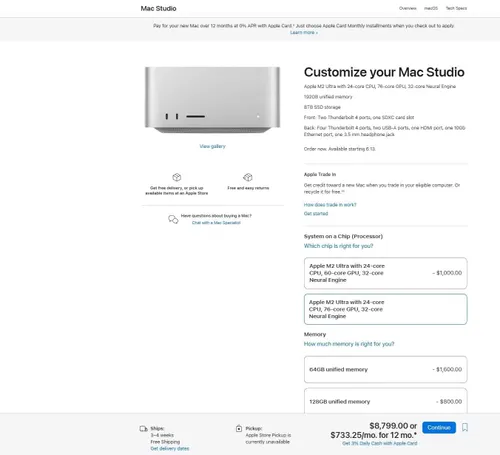Click the Mac Studio header title
The height and width of the screenshot is (455, 500).
pyautogui.click(x=158, y=8)
